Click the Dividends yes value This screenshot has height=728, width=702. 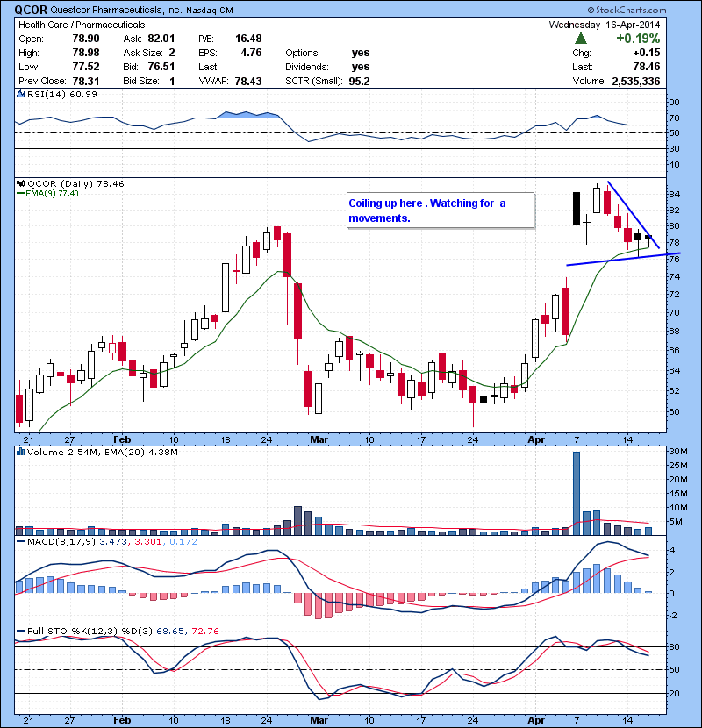[x=361, y=67]
